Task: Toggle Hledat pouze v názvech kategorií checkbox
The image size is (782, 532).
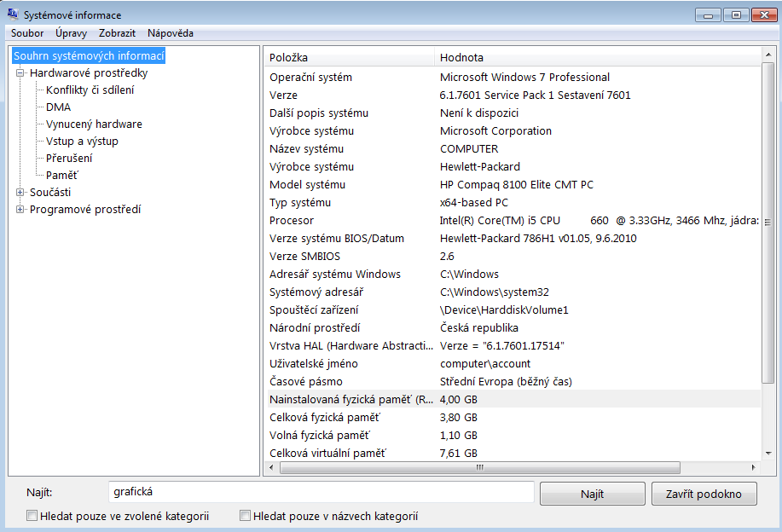Action: (x=246, y=516)
